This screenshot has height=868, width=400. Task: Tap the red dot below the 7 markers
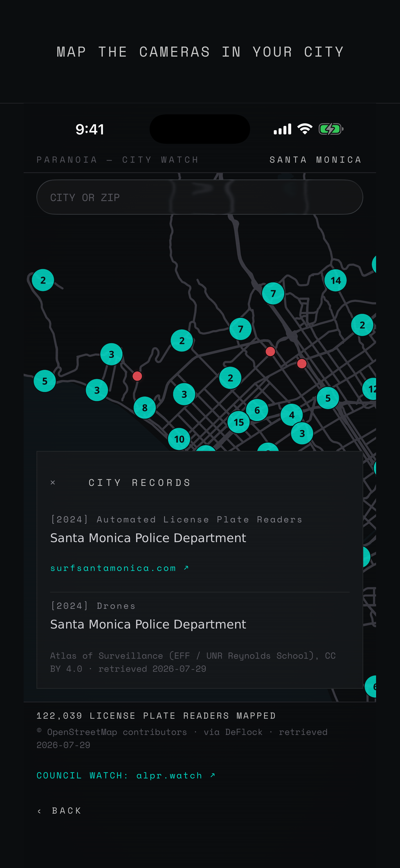[270, 351]
